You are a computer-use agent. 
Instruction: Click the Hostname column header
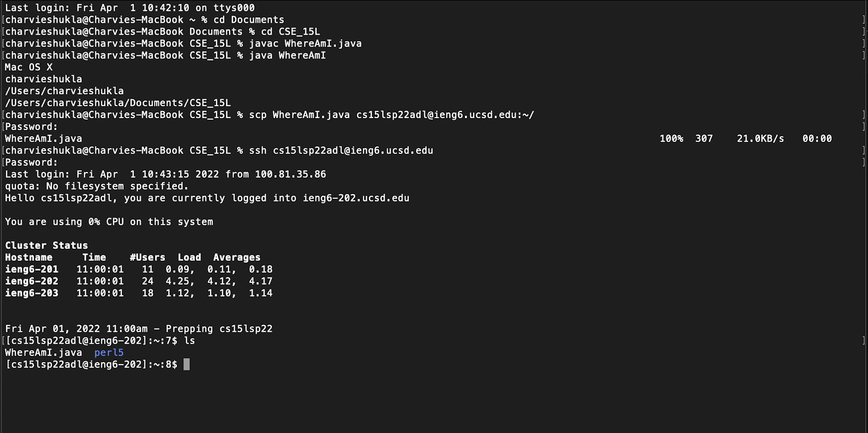[29, 257]
